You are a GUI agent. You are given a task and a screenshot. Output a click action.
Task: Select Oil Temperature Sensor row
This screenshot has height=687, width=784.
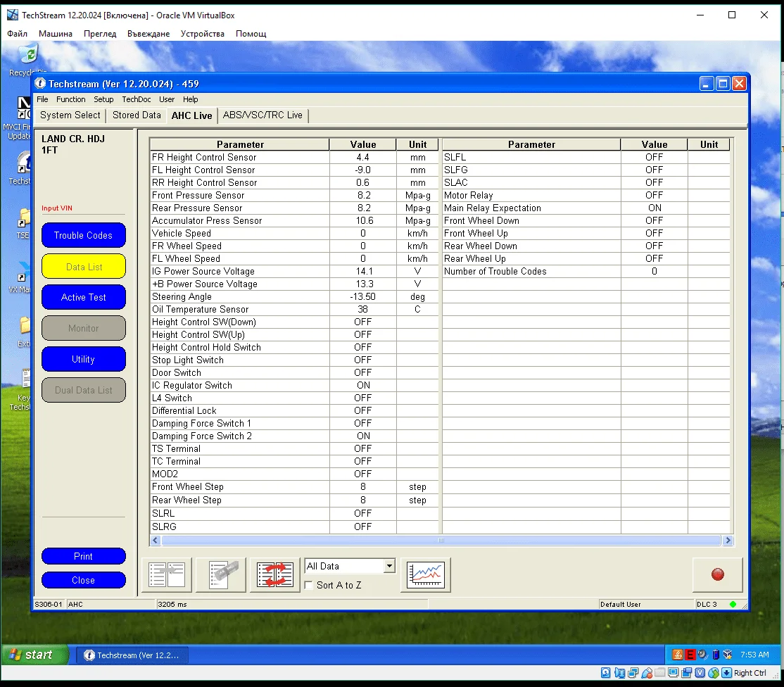coord(294,310)
